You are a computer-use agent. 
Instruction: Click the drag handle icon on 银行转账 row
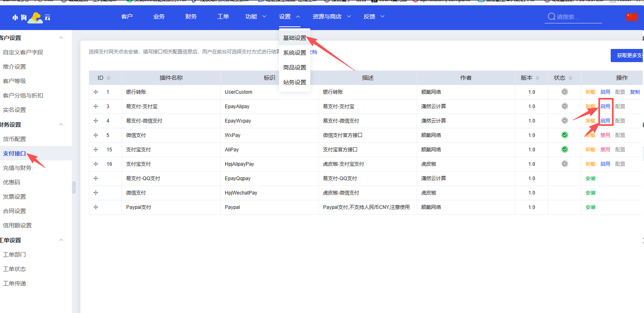click(96, 92)
